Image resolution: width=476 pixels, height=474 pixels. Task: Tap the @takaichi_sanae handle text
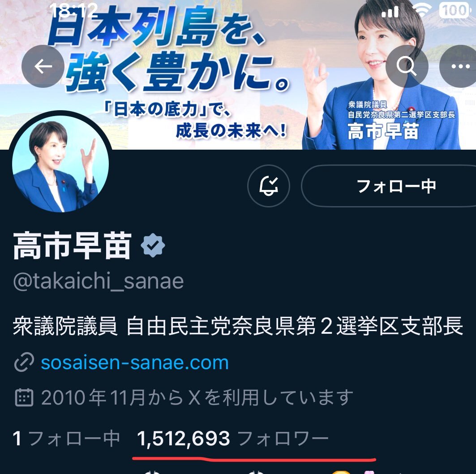[x=99, y=281]
